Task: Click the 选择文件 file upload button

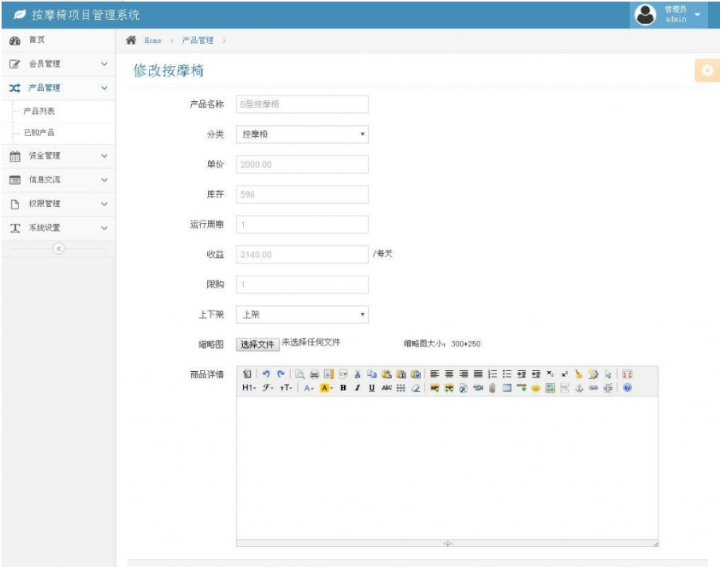Action: 258,344
